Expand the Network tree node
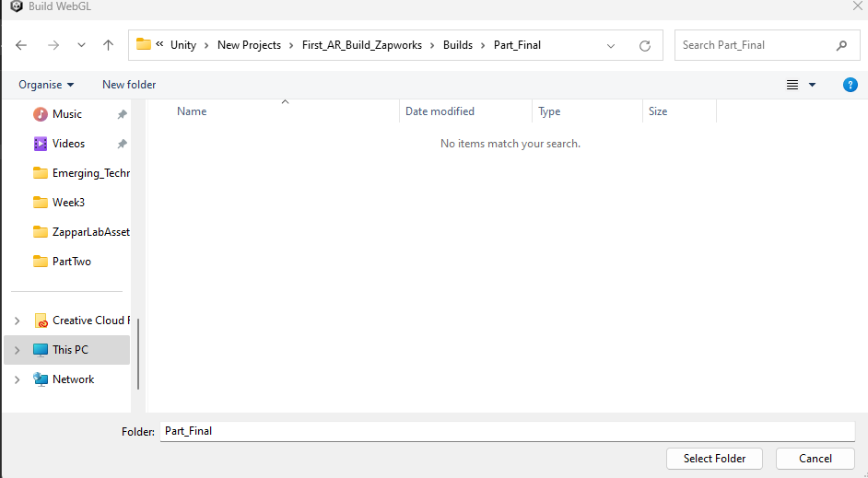 [17, 379]
